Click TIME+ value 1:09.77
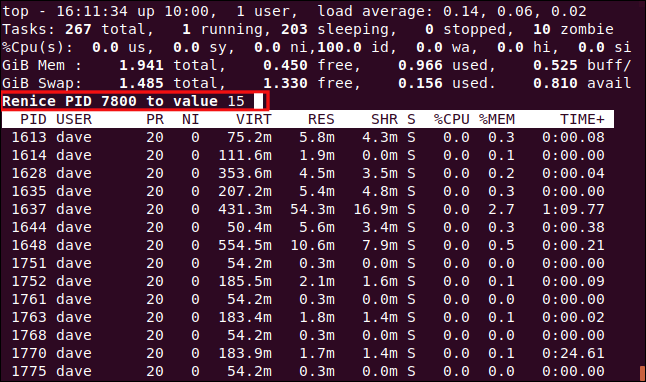Viewport: 646px width, 382px height. tap(573, 209)
